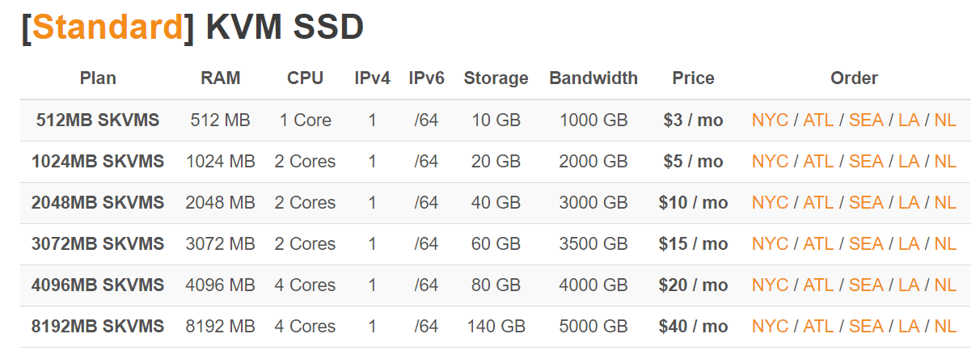980x355 pixels.
Task: Select NL for the 4096MB SKVMS plan
Action: point(945,285)
